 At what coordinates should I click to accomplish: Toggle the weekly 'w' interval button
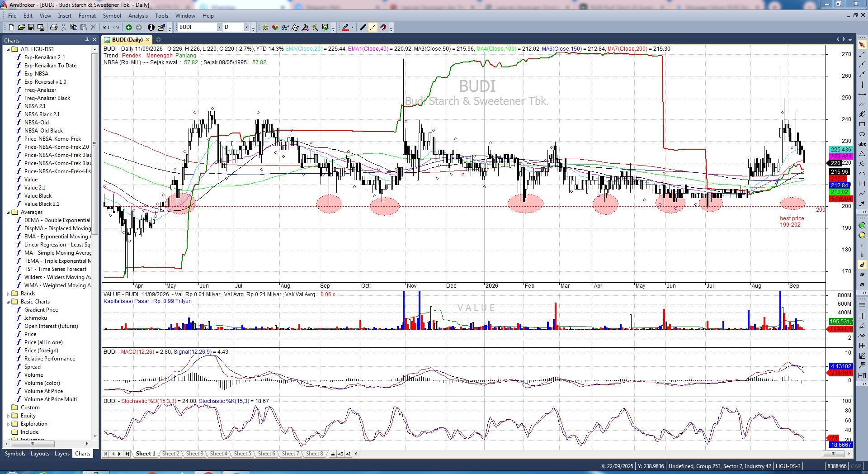point(862,275)
